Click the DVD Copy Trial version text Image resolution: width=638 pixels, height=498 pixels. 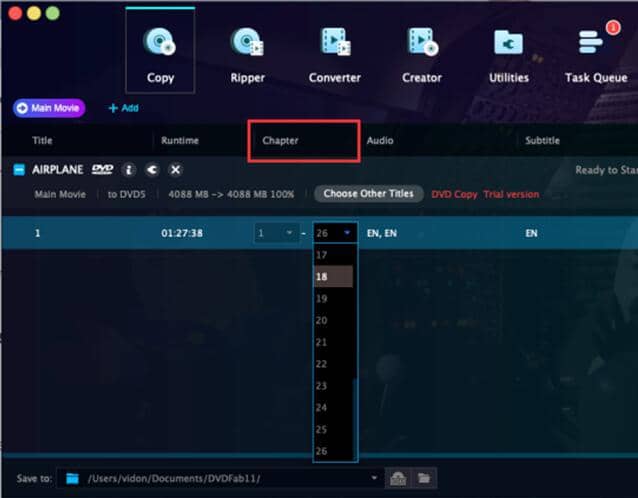click(485, 194)
